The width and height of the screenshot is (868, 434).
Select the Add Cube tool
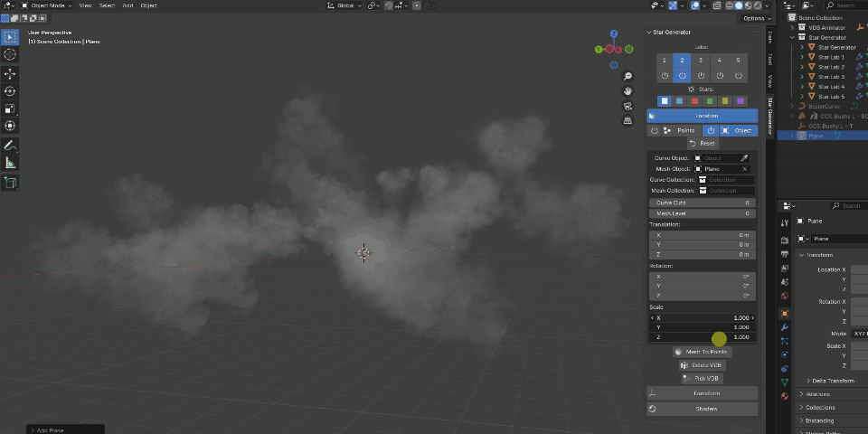(10, 182)
